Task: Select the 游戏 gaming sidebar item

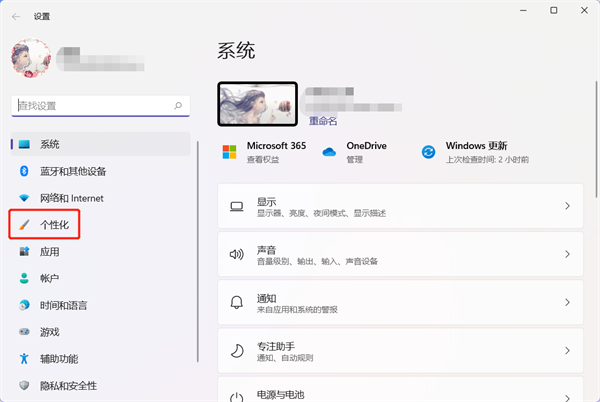Action: pyautogui.click(x=50, y=332)
